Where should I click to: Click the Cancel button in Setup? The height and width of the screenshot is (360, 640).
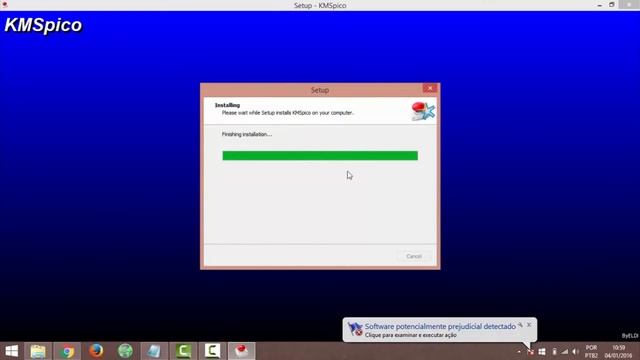[x=414, y=256]
